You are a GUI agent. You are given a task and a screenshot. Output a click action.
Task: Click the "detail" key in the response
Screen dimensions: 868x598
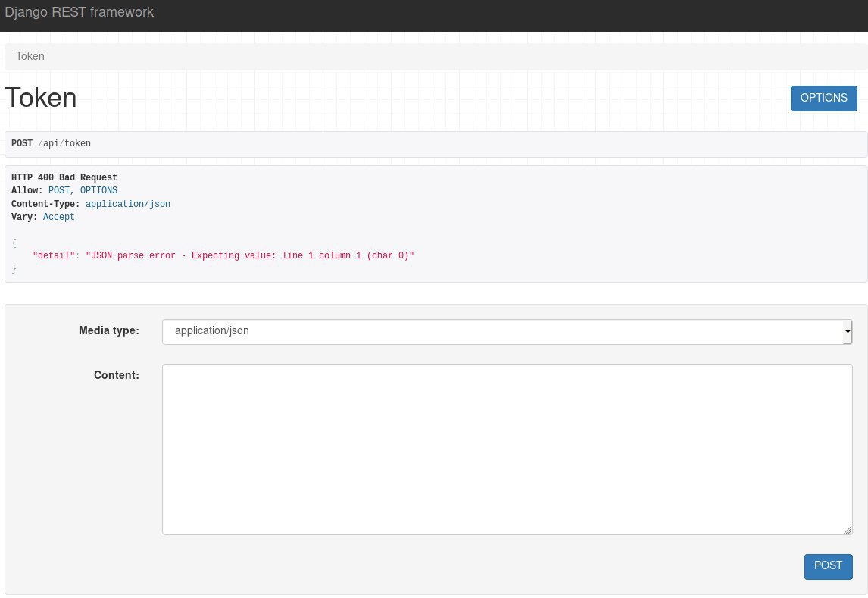point(53,255)
